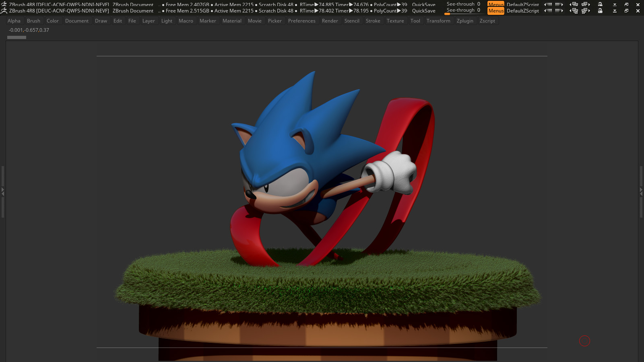The image size is (644, 362).
Task: Open the Macro menu
Action: [186, 21]
